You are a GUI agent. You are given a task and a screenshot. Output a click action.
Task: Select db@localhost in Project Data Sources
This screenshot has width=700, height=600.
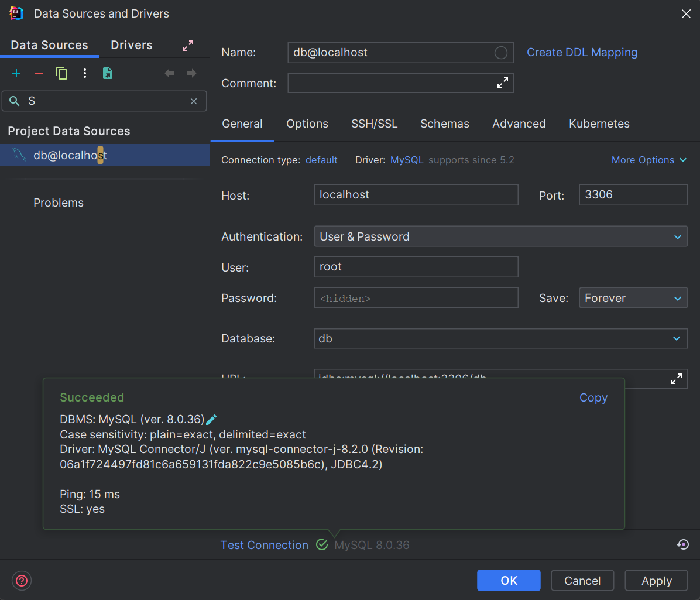point(104,155)
